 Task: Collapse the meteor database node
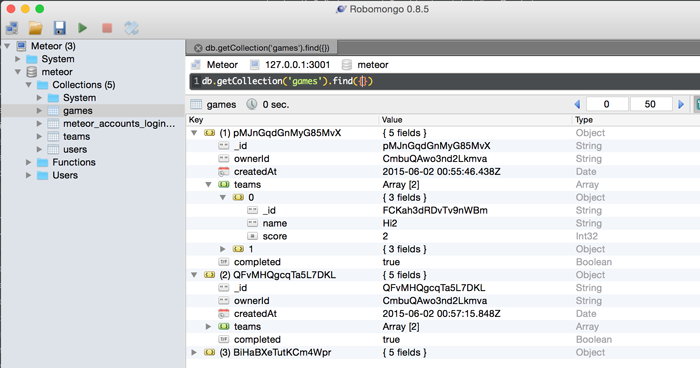pos(18,72)
